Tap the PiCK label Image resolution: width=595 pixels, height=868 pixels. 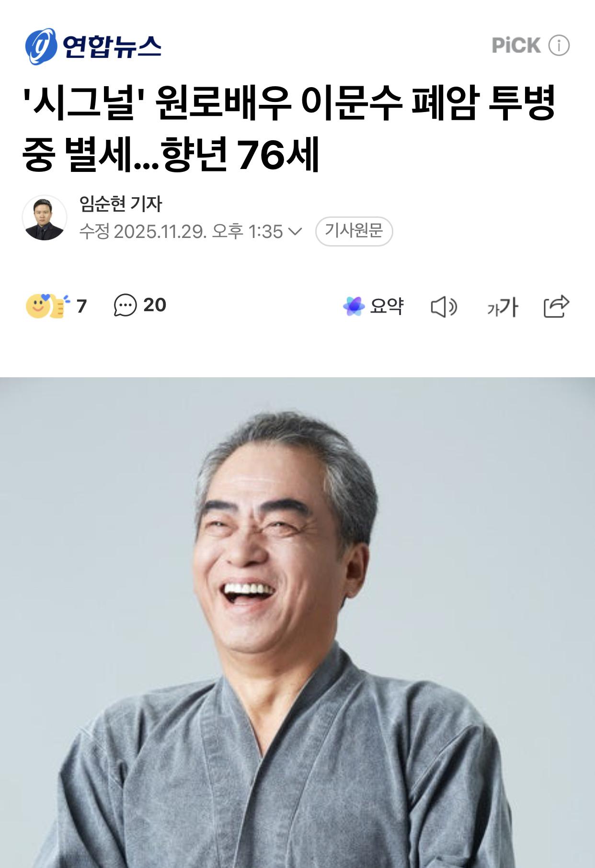click(x=516, y=45)
